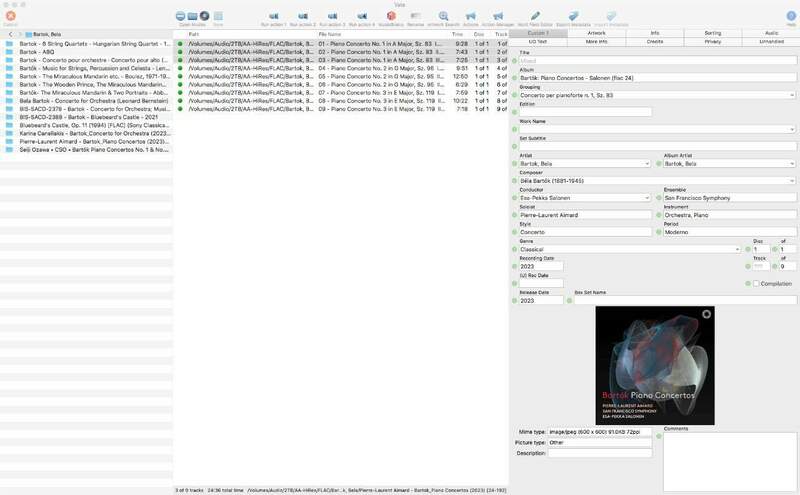Open the Credits tab
Screen dimensions: 800x495
pos(655,42)
